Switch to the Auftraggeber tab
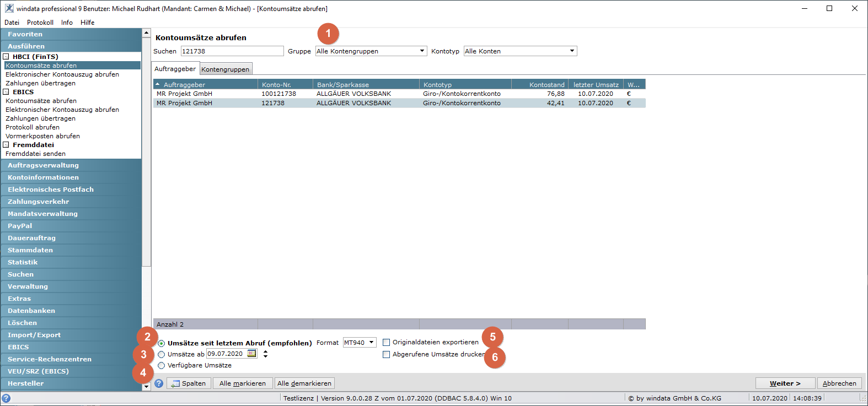Image resolution: width=868 pixels, height=406 pixels. tap(175, 69)
